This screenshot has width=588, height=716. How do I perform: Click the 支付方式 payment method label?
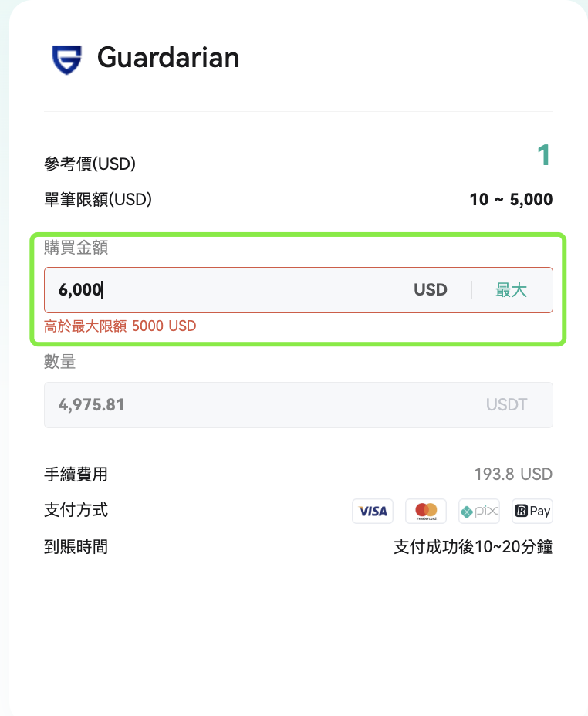76,510
